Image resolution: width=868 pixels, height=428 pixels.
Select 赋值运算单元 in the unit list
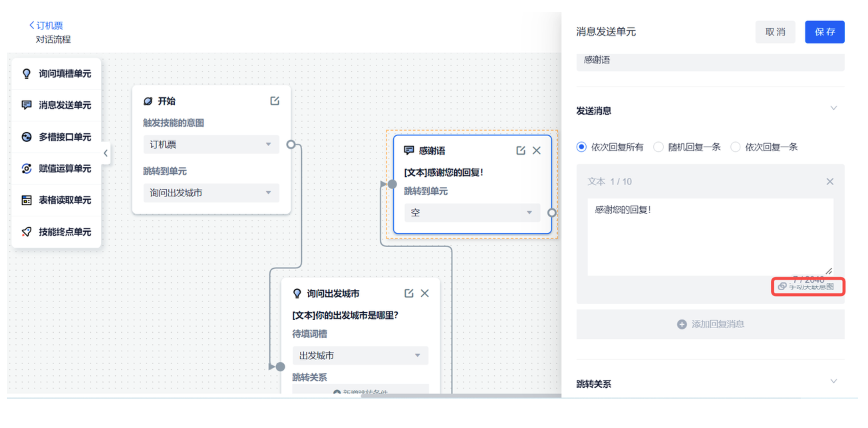(x=56, y=168)
